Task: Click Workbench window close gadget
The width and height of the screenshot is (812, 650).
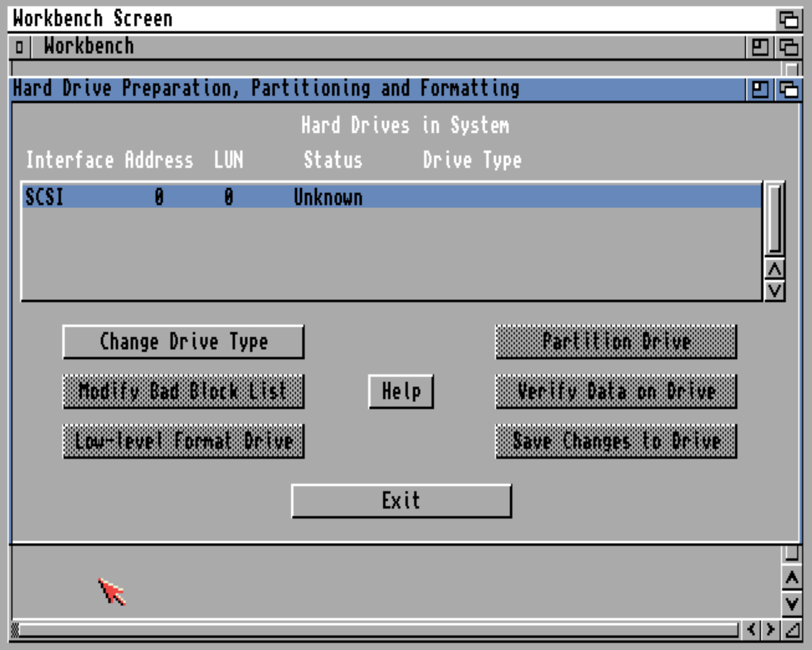Action: tap(19, 47)
